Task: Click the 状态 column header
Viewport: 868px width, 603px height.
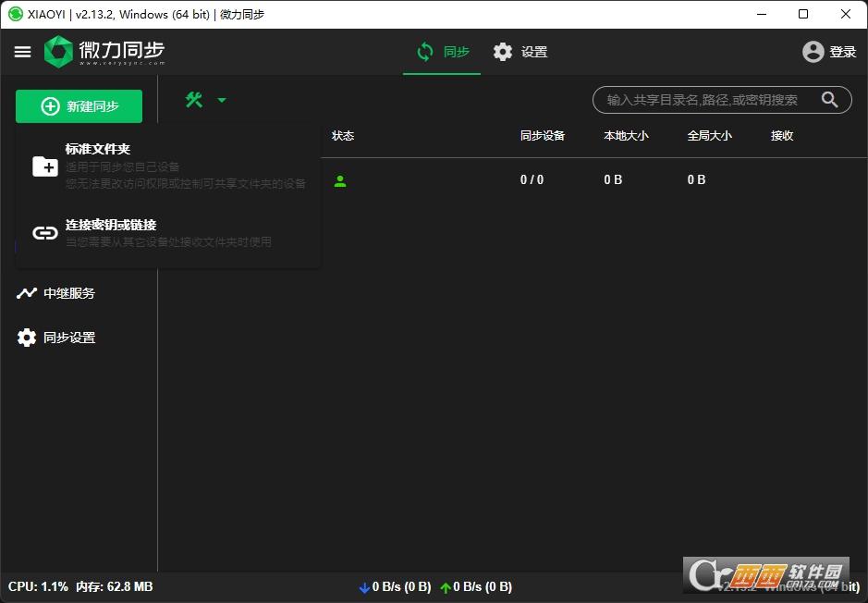Action: click(343, 136)
